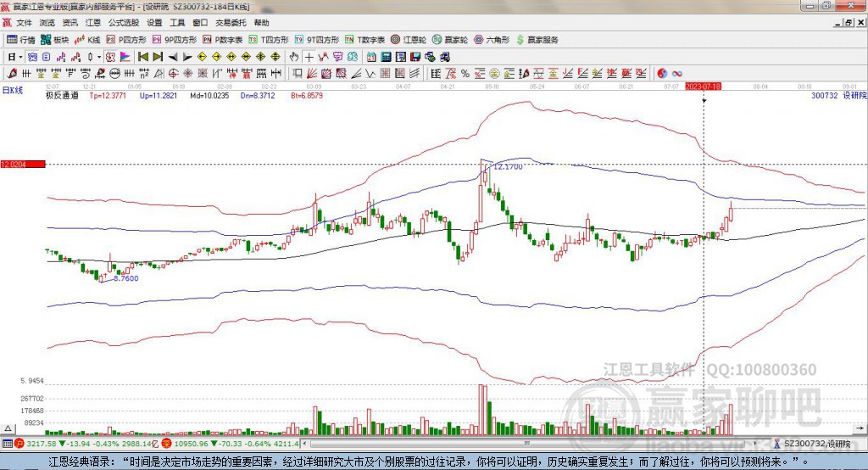Expand the 日 period dropdown
This screenshot has height=470, width=868.
tap(20, 57)
